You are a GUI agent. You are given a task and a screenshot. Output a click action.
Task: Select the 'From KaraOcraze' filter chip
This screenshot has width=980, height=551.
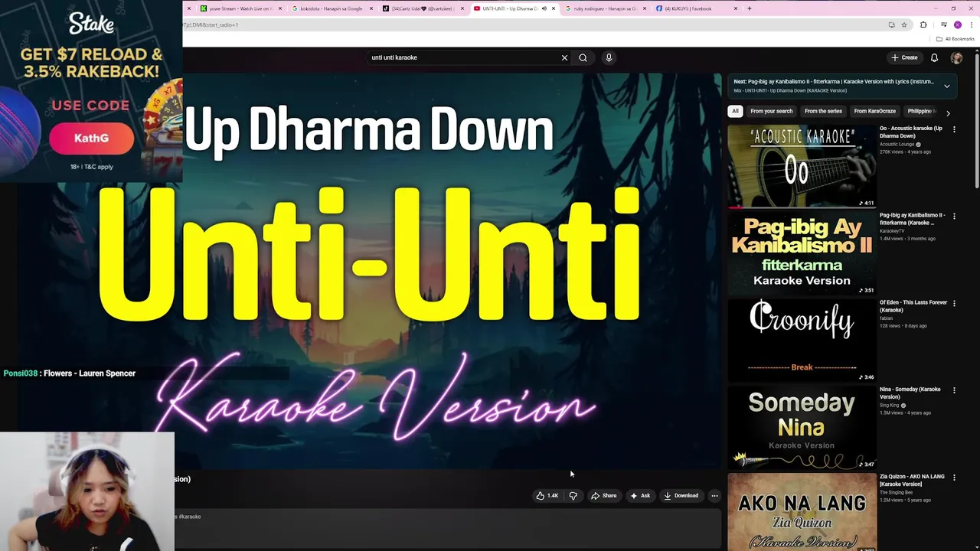tap(874, 111)
